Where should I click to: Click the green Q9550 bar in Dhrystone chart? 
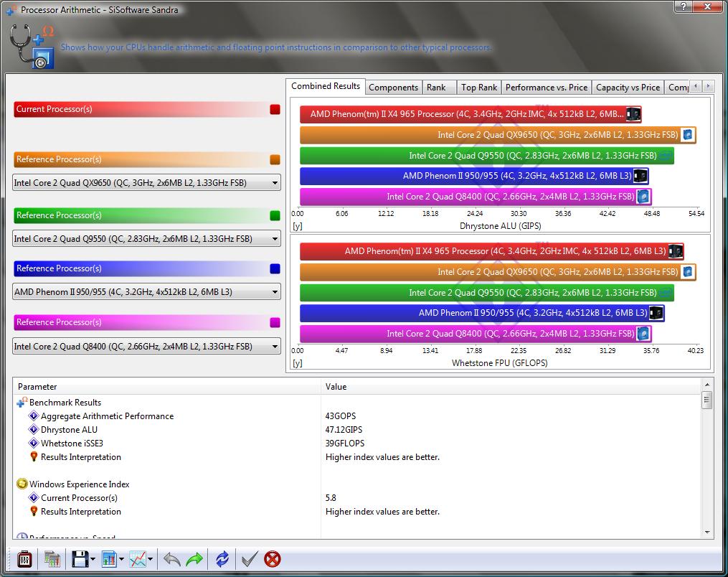[487, 156]
